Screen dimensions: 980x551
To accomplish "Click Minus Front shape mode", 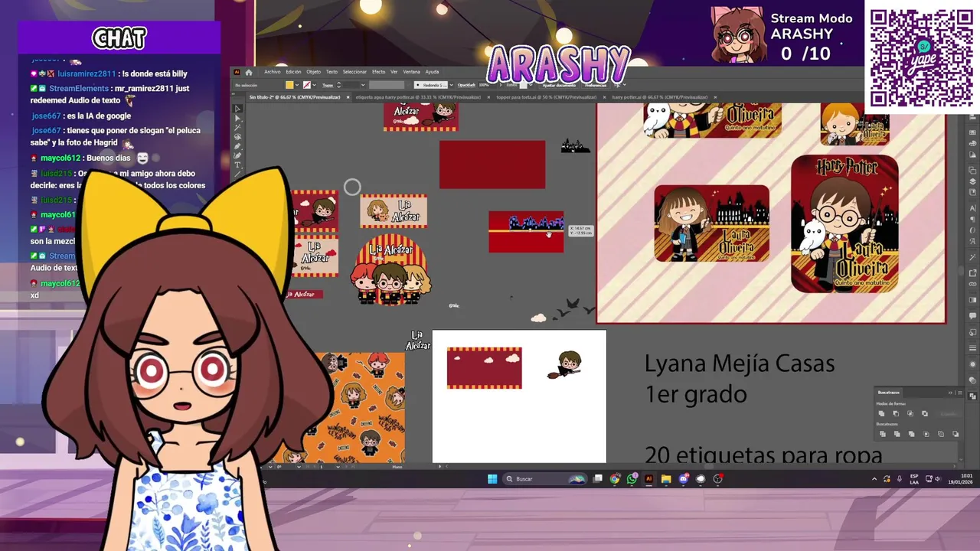I will tap(896, 413).
